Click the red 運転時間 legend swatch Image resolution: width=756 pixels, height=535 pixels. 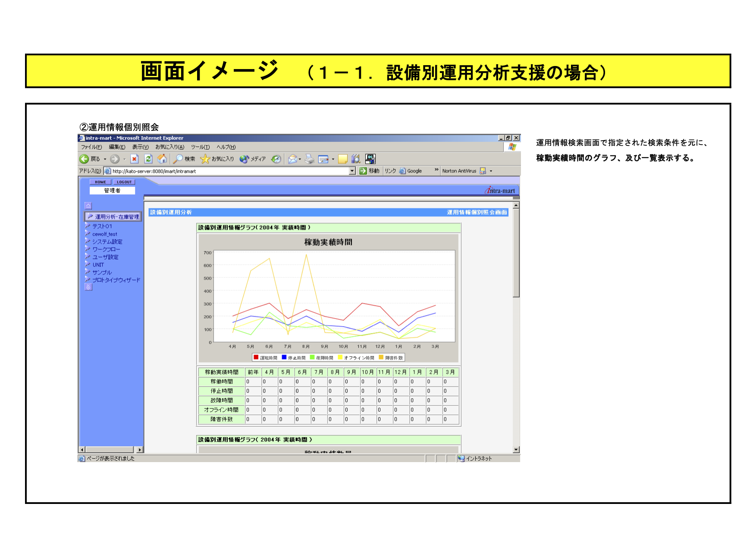tap(256, 357)
